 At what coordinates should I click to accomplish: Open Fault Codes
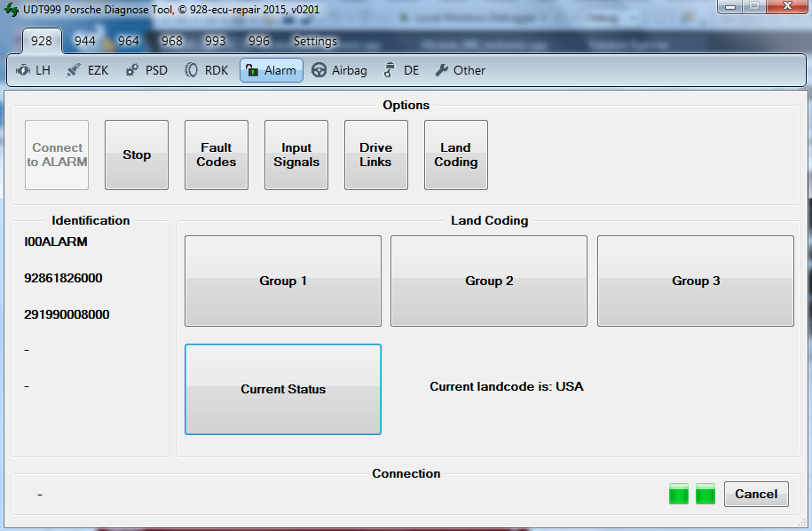coord(217,155)
